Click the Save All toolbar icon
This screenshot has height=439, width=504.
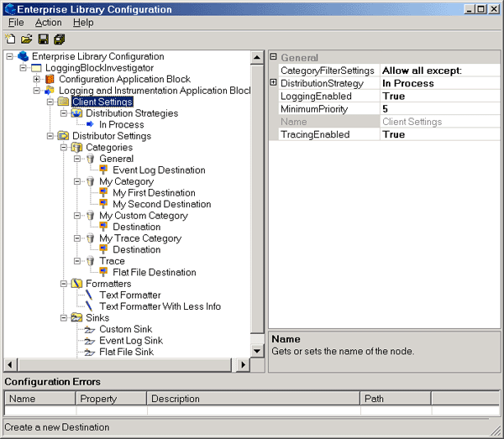60,39
